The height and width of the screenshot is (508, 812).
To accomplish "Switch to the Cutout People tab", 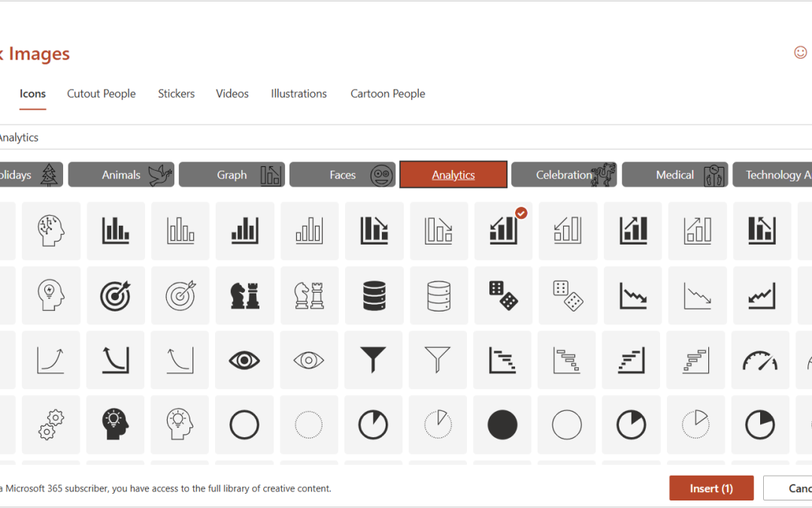I will tap(101, 93).
